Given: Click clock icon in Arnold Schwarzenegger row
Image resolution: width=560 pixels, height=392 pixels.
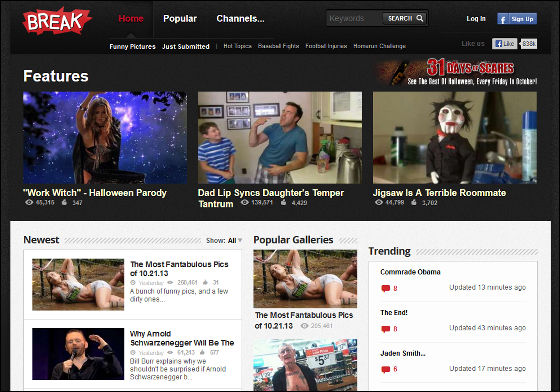Looking at the screenshot, I should 133,352.
